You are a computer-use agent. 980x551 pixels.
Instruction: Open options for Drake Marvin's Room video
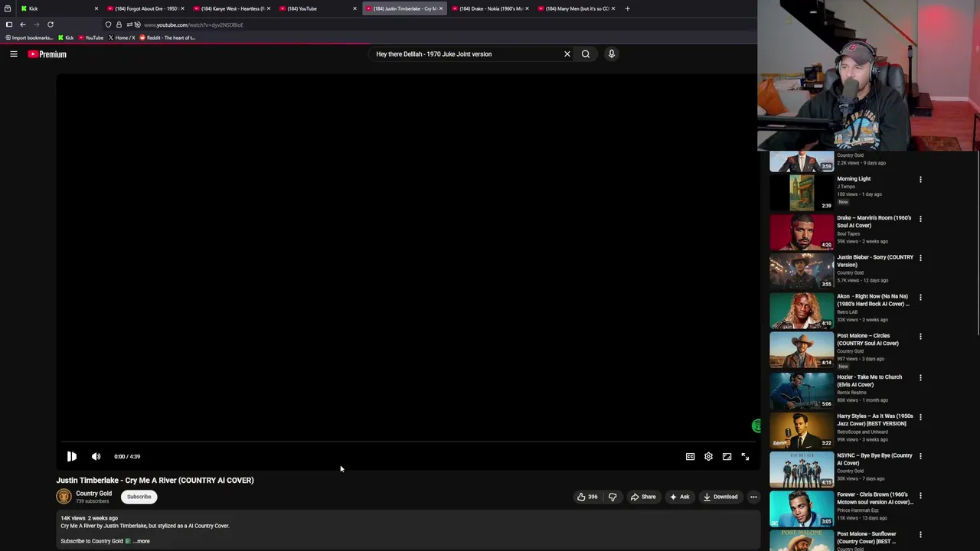920,219
